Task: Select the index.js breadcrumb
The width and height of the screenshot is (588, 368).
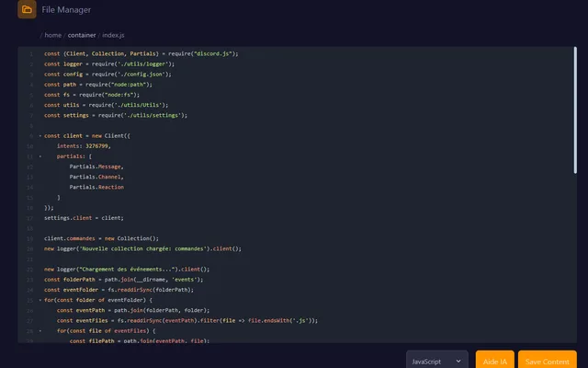Action: click(113, 35)
